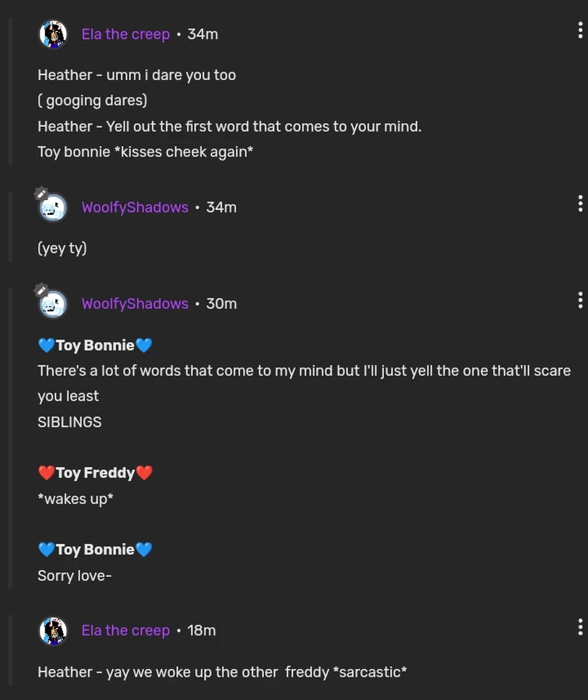
Task: Click the 34m timestamp beside WoolfyShadows
Action: (221, 207)
